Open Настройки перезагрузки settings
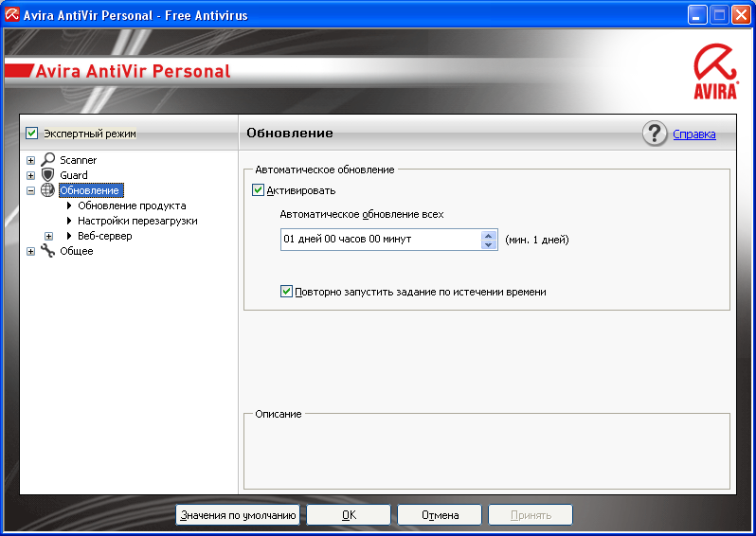This screenshot has width=756, height=536. pyautogui.click(x=137, y=221)
